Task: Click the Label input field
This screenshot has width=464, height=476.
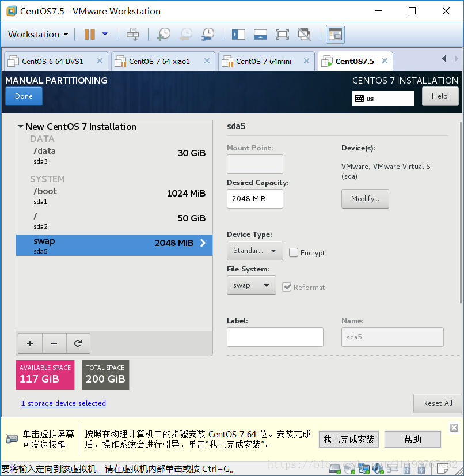Action: [275, 337]
